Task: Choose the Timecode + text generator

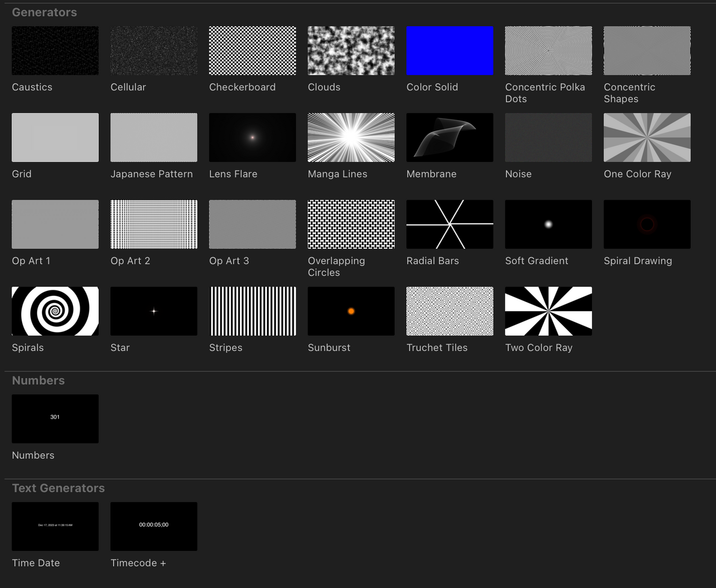Action: click(x=154, y=527)
